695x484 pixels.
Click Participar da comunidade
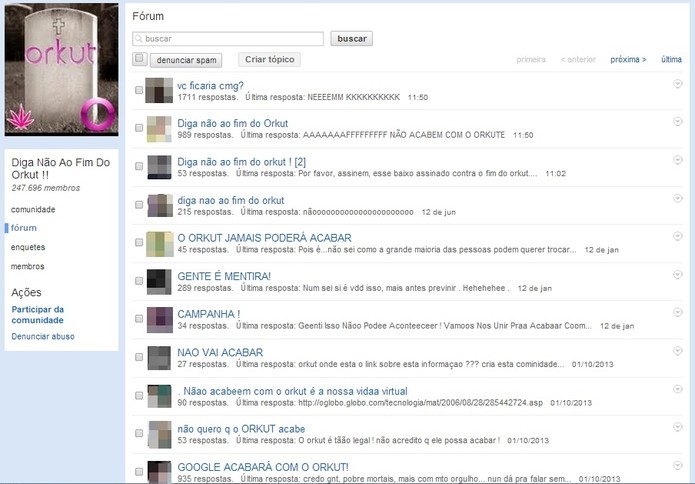(38, 315)
